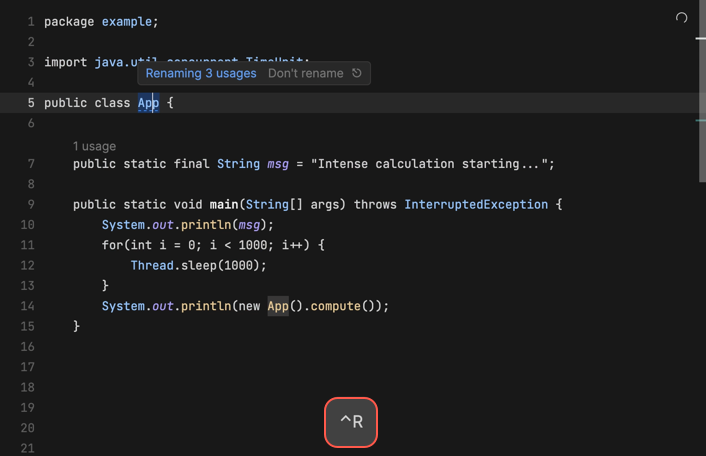Image resolution: width=706 pixels, height=456 pixels.
Task: Open the 1 usage inlay hint
Action: click(x=94, y=146)
